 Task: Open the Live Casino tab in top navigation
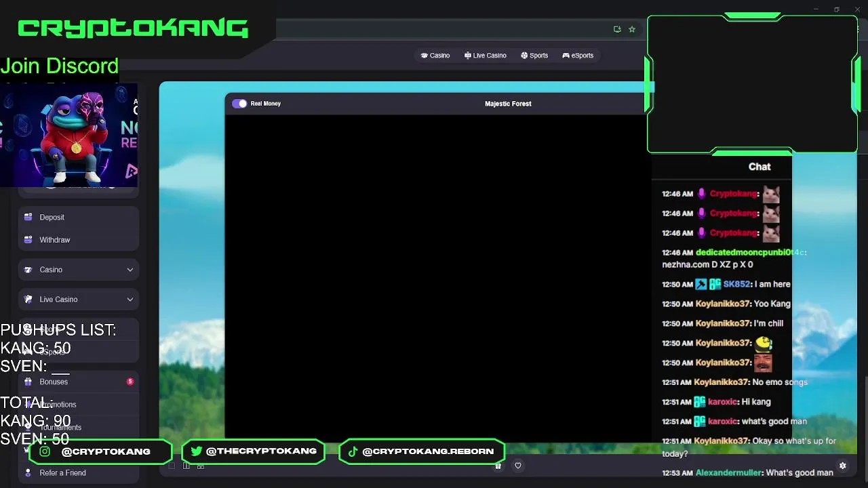point(485,56)
